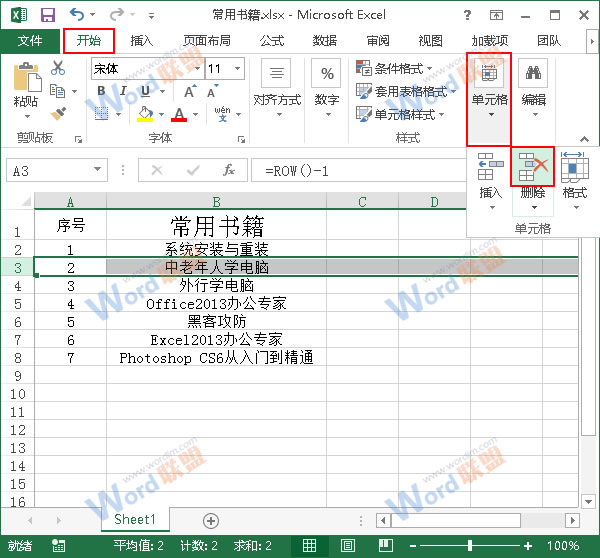The image size is (600, 558).
Task: Add a new sheet with plus icon
Action: [x=210, y=520]
